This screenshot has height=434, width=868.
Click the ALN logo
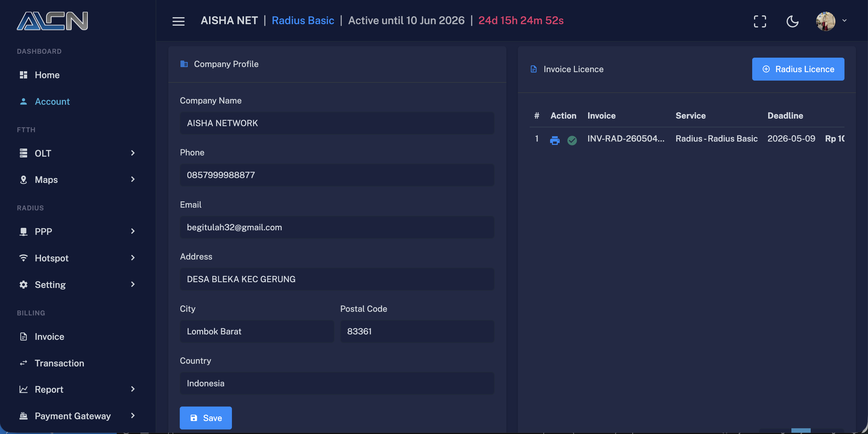pyautogui.click(x=52, y=21)
